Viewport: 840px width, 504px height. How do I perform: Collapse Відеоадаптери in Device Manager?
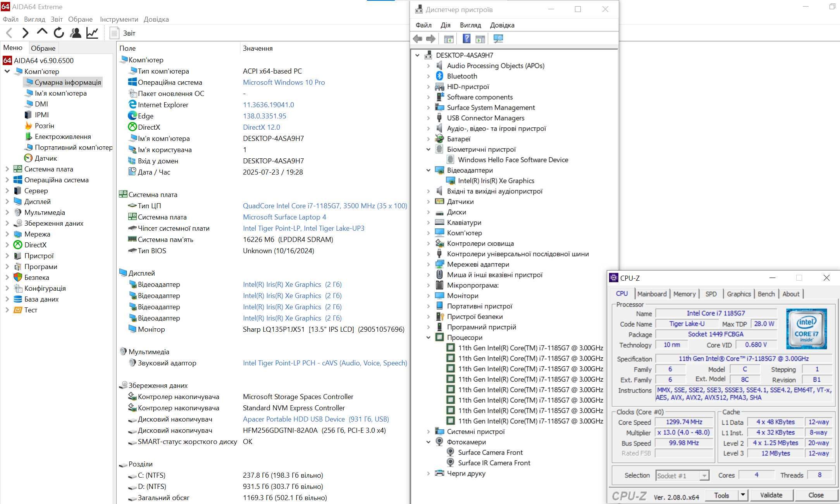tap(429, 170)
